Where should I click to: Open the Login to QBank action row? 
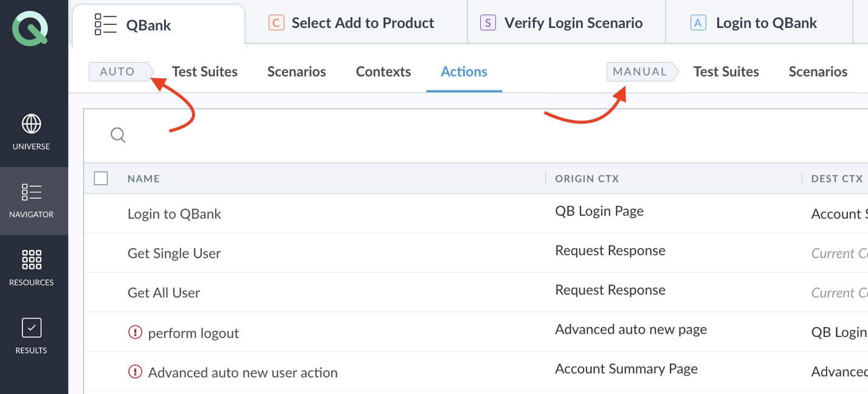174,213
